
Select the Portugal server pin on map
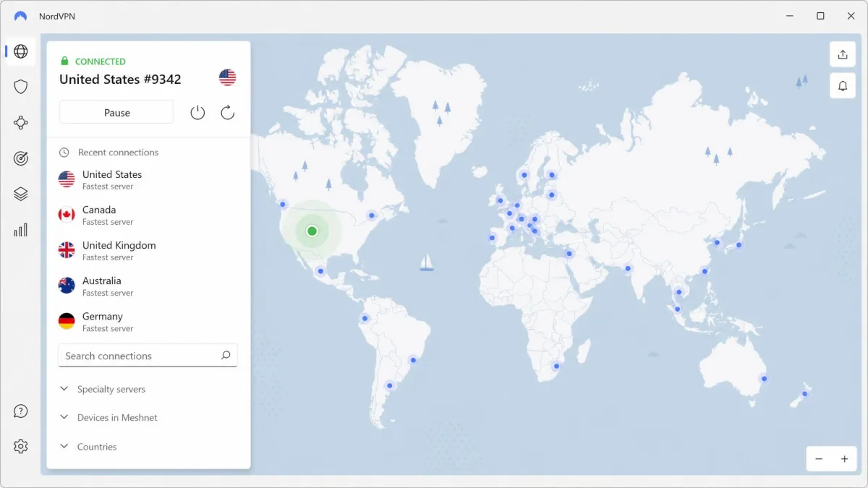[493, 238]
